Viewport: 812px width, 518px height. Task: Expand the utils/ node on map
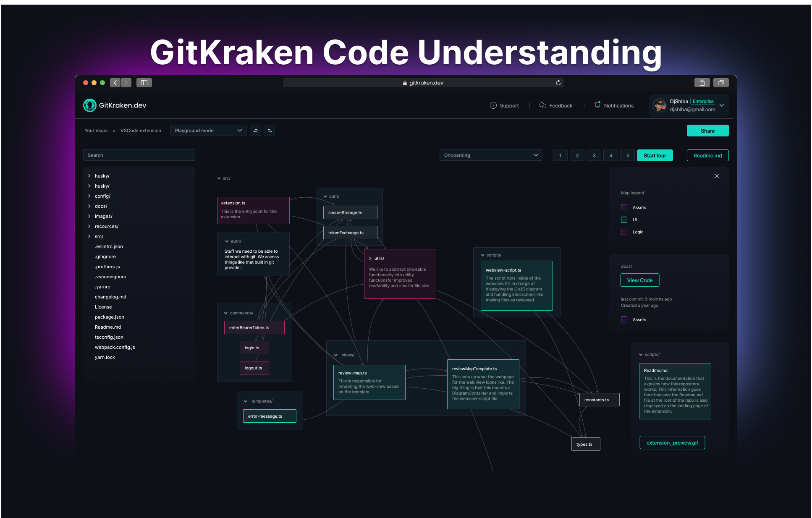pos(370,259)
